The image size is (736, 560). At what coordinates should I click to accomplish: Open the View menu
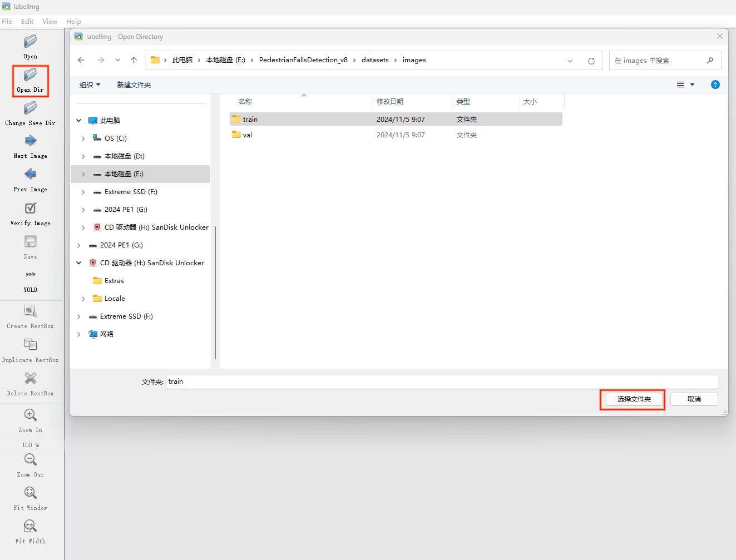click(50, 22)
